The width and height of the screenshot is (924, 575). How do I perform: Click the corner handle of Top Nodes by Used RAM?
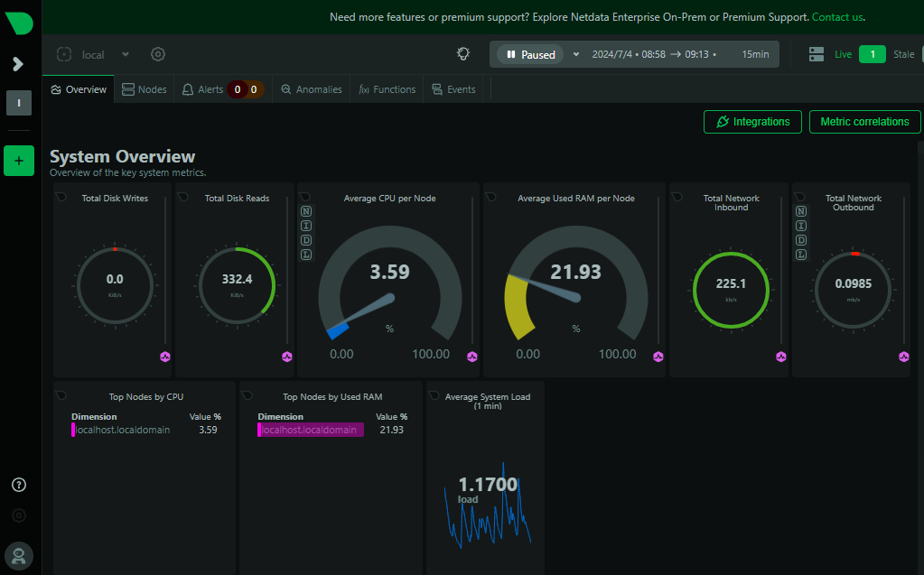coord(247,395)
